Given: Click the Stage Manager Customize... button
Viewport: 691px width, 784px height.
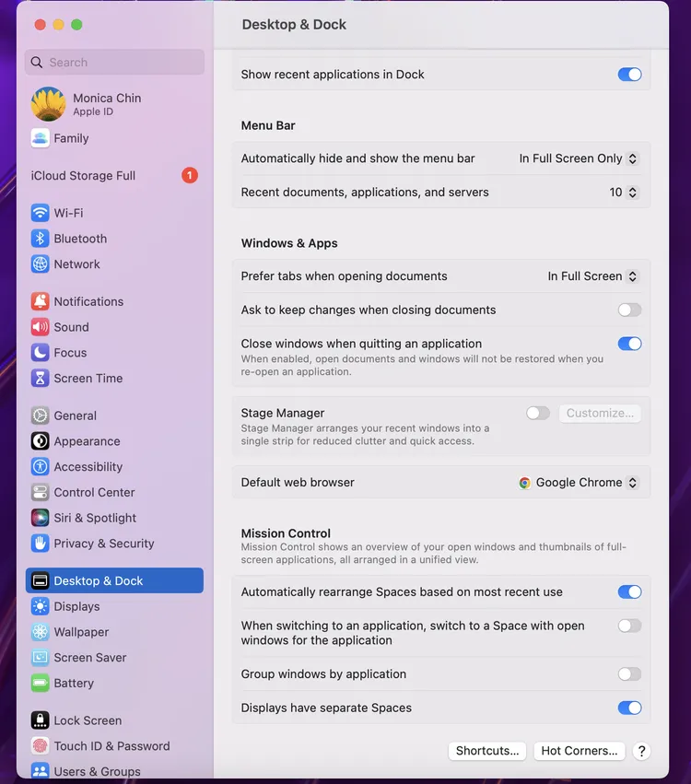Looking at the screenshot, I should (600, 413).
